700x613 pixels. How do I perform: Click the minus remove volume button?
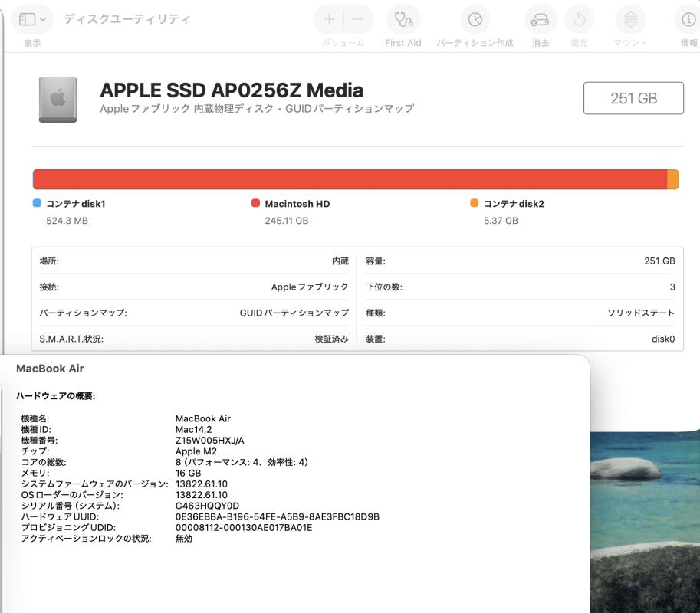pyautogui.click(x=357, y=19)
